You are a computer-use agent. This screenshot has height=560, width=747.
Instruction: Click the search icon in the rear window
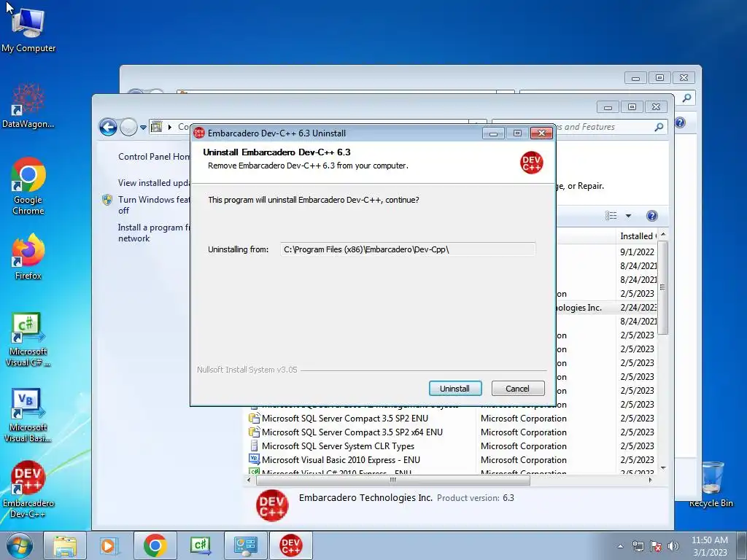click(x=686, y=98)
